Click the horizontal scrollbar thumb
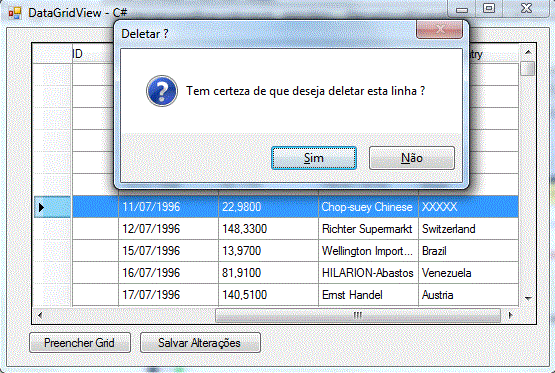Viewport: 555px width, 373px height. click(358, 315)
